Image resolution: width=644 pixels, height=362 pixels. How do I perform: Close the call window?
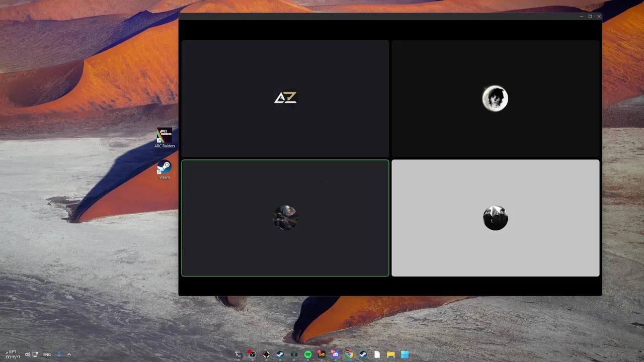pyautogui.click(x=599, y=17)
